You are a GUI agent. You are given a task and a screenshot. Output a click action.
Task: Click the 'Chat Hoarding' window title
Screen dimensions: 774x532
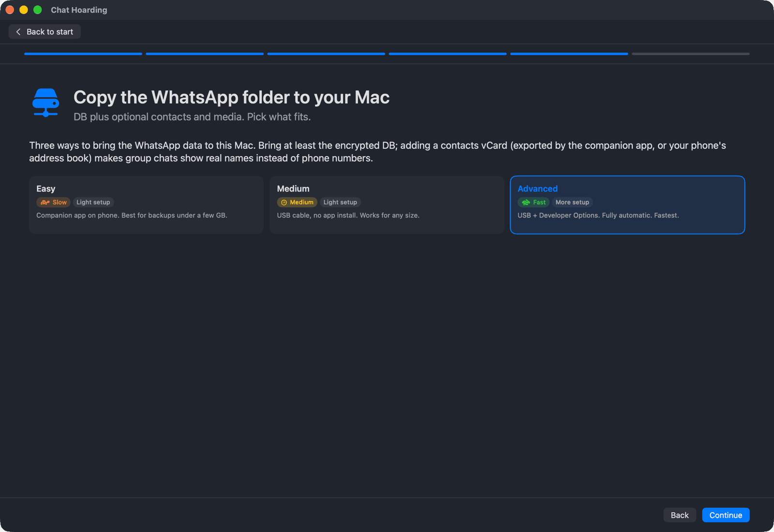79,10
